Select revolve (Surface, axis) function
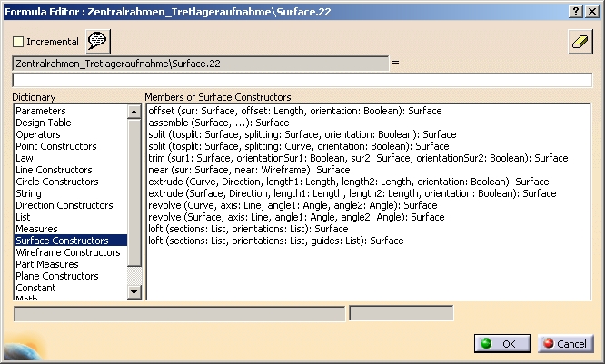Viewport: 605px width, 364px height. coord(296,217)
